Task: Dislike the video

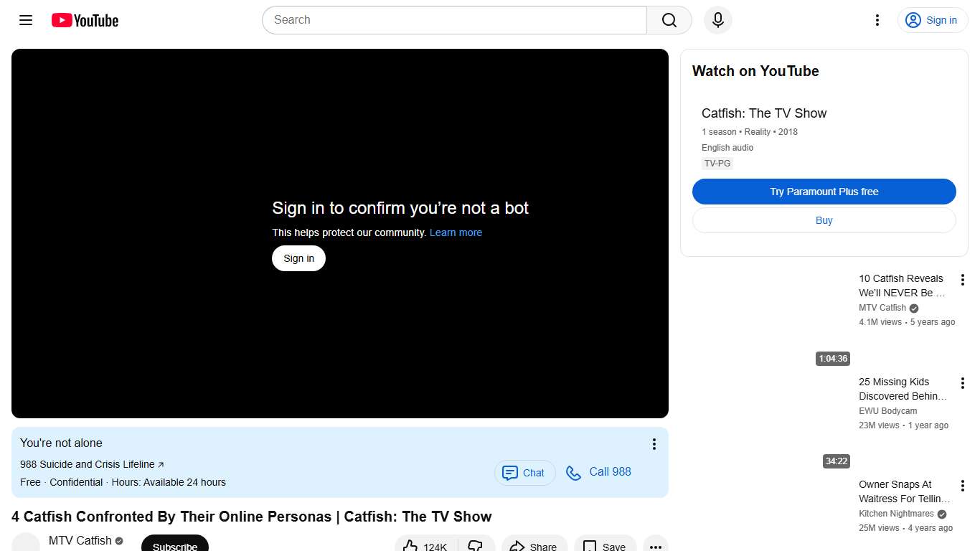Action: tap(476, 545)
